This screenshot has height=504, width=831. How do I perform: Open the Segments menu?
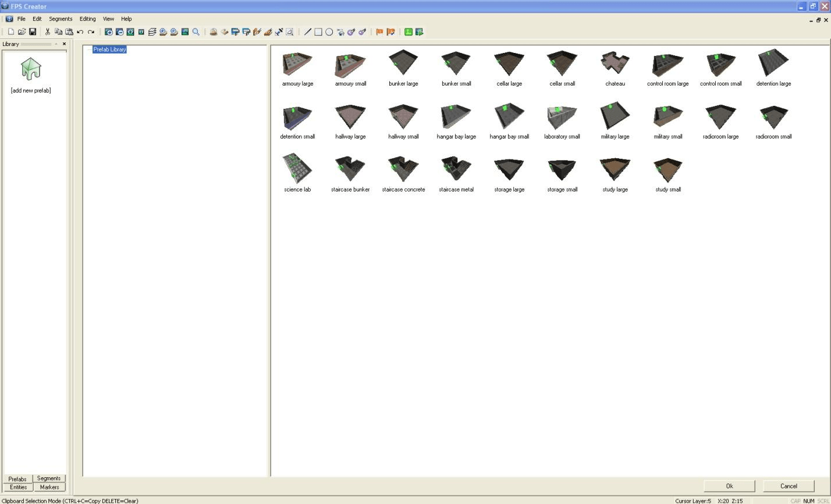coord(61,19)
